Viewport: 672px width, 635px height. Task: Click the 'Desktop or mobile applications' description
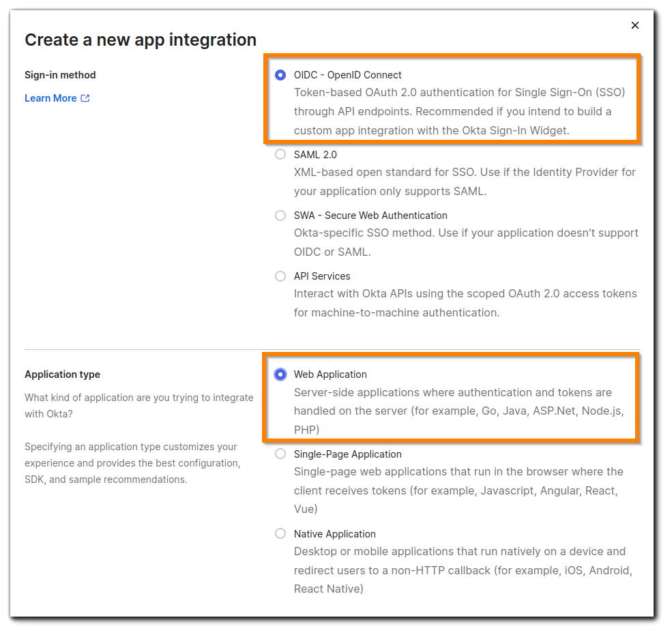pos(463,570)
